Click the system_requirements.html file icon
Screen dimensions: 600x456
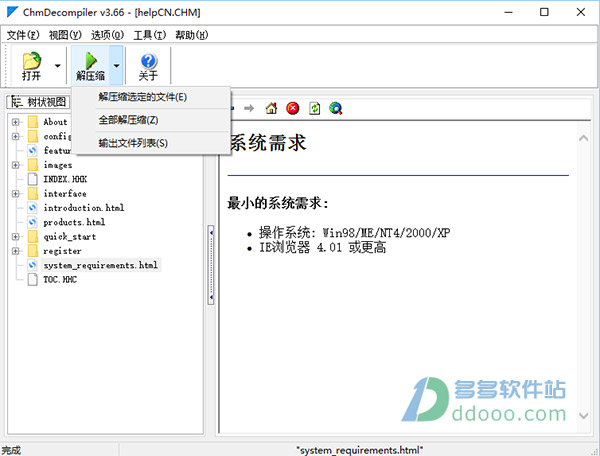[x=33, y=265]
